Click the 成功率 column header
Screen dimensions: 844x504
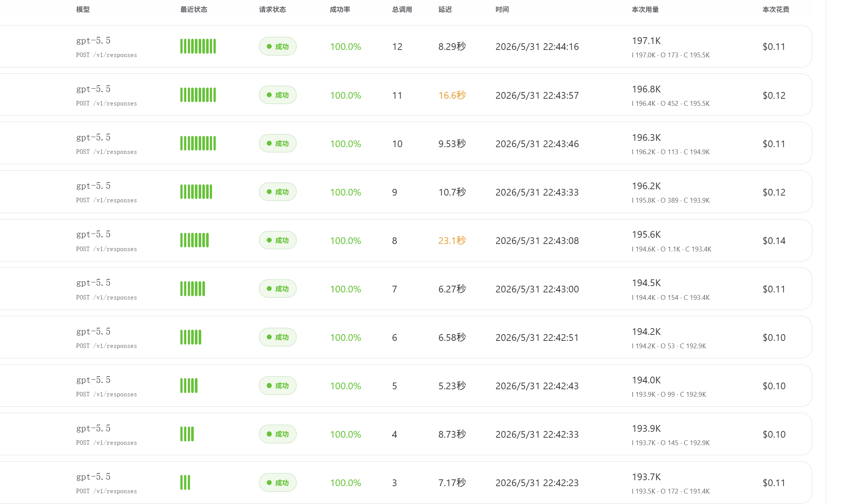340,10
